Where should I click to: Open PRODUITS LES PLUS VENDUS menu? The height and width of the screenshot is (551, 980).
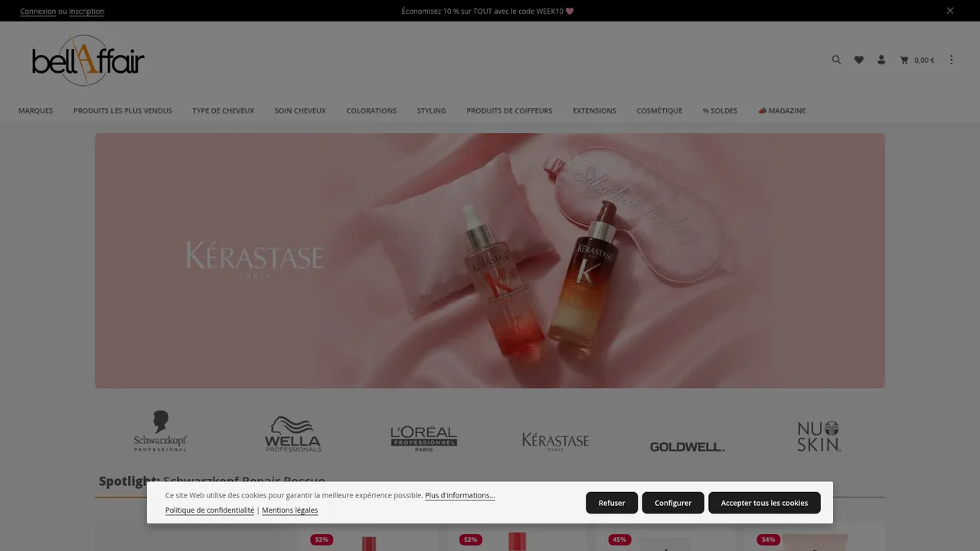coord(122,111)
